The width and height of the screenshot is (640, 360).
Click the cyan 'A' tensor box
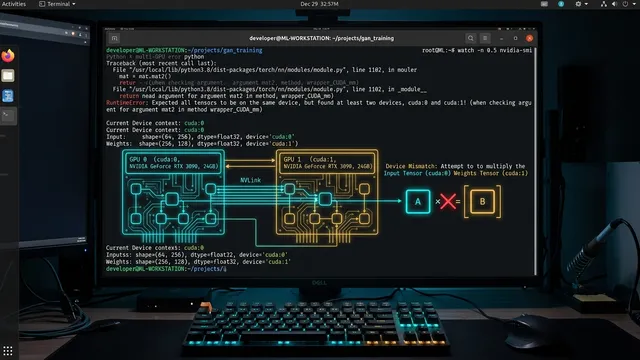pos(418,201)
